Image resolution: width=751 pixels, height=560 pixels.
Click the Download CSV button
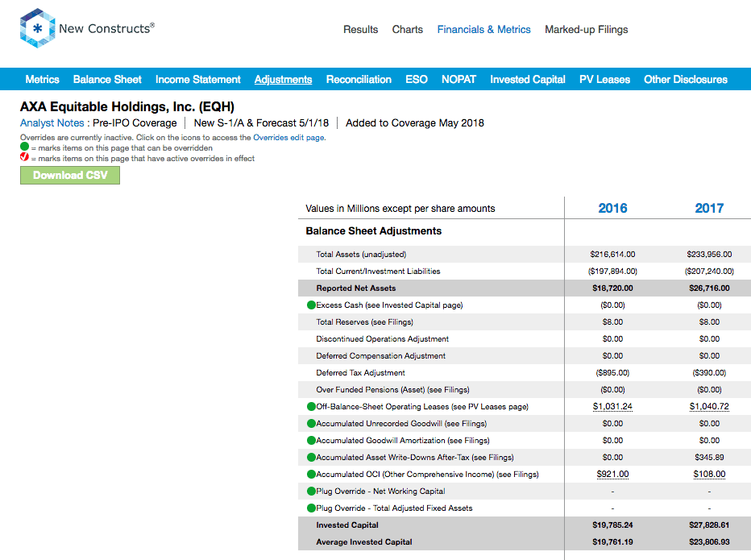70,176
